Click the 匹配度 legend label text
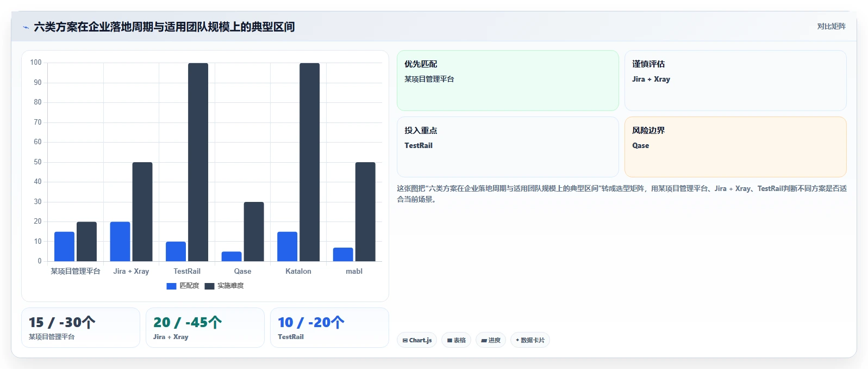Image resolution: width=868 pixels, height=369 pixels. 189,286
